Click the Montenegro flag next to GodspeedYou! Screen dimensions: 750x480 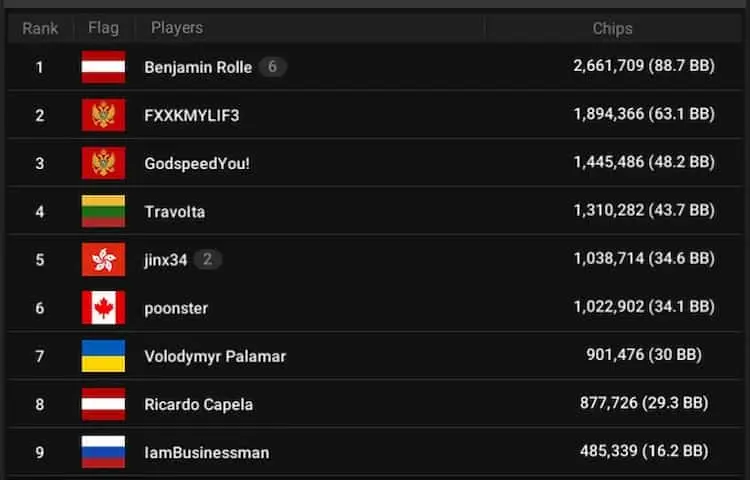[103, 163]
